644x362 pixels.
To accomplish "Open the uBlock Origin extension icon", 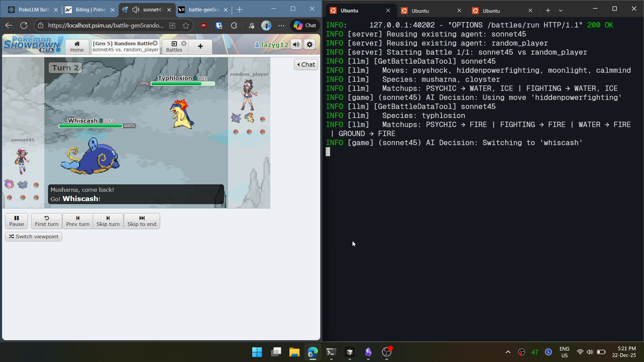I will pyautogui.click(x=204, y=25).
